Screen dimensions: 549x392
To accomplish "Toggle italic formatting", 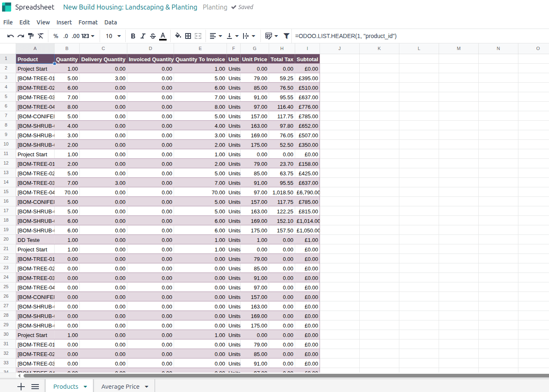I will [143, 36].
